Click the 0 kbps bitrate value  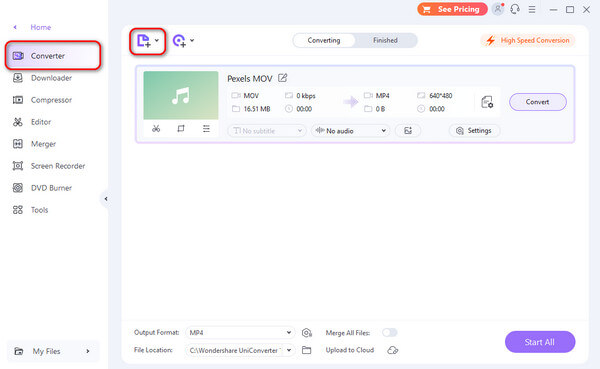point(306,96)
